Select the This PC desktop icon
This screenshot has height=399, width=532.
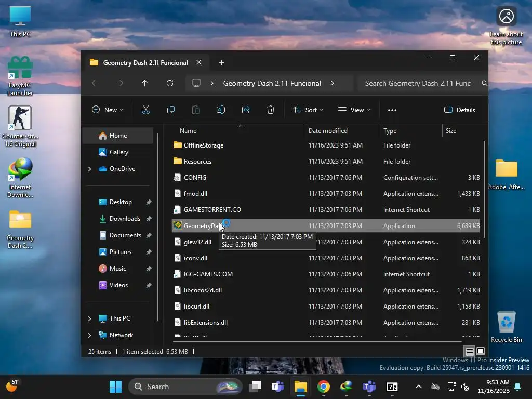coord(20,21)
